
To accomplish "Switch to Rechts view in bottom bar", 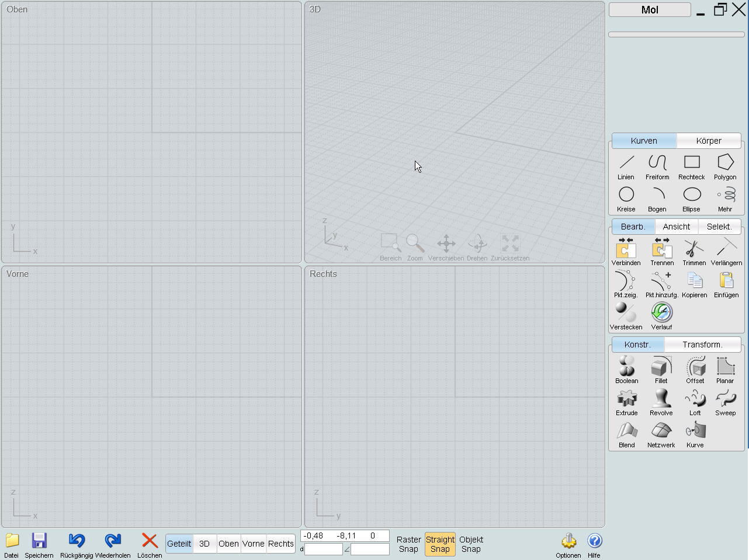I will click(281, 544).
